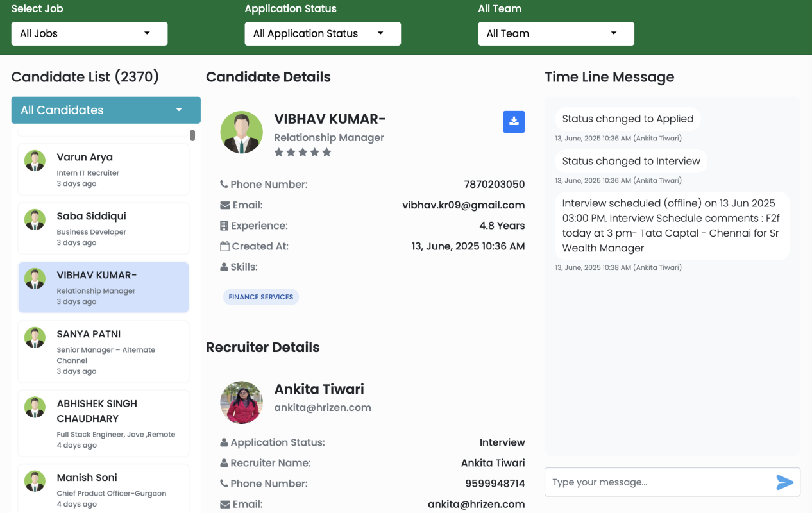Open Manish Soni candidate entry

(103, 489)
